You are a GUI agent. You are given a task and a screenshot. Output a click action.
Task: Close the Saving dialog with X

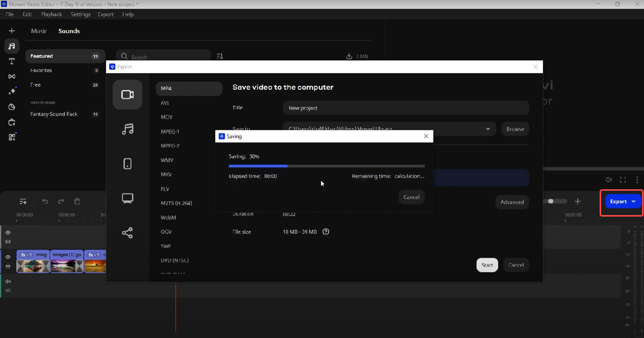[426, 136]
